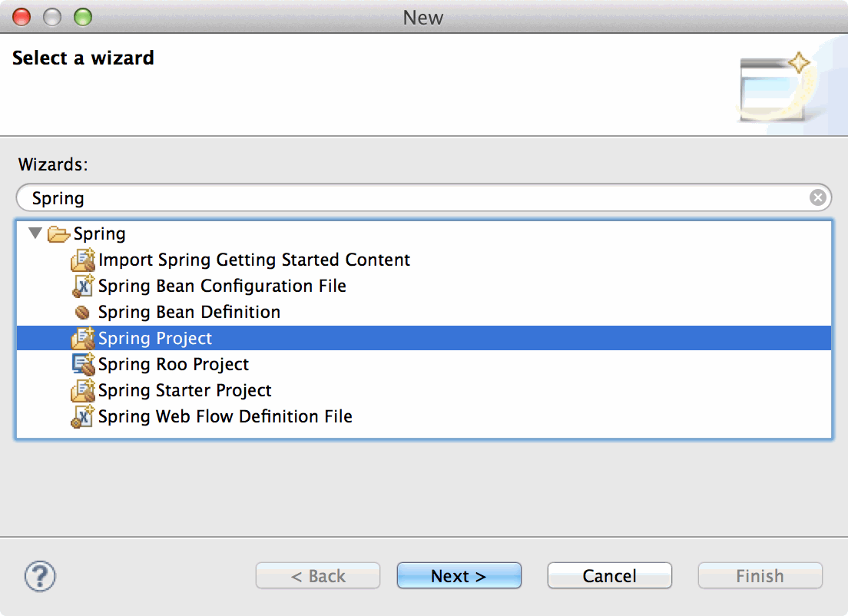Collapse the Spring category triangle
The image size is (848, 616).
(x=35, y=233)
